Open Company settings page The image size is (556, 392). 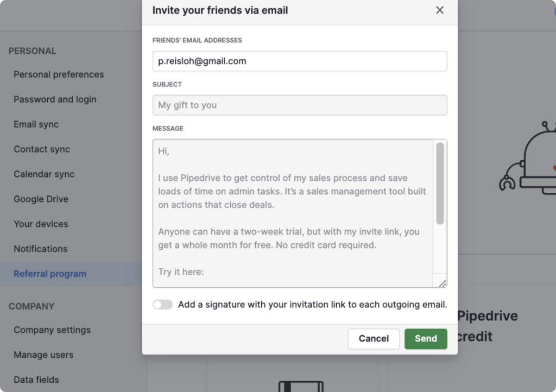click(x=52, y=330)
